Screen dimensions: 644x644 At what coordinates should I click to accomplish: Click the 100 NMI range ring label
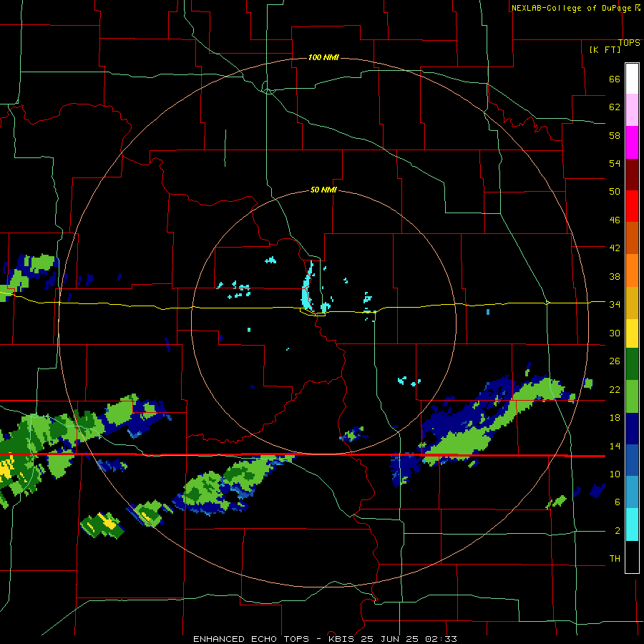click(323, 57)
